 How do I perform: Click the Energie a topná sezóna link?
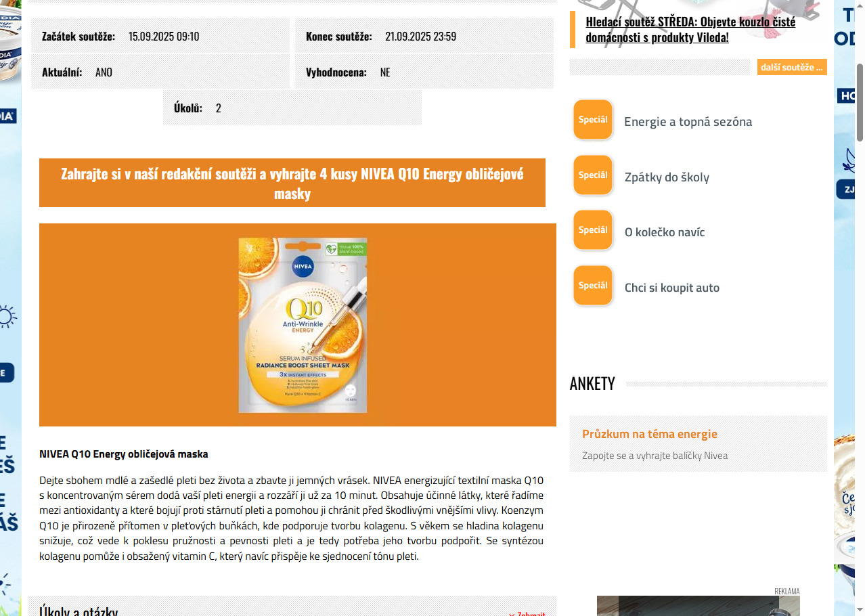(688, 122)
